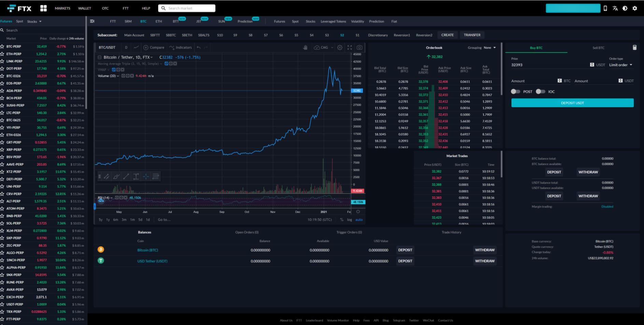Image resolution: width=644 pixels, height=325 pixels.
Task: Toggle visibility of the Volume (20) indicator
Action: coord(123,76)
